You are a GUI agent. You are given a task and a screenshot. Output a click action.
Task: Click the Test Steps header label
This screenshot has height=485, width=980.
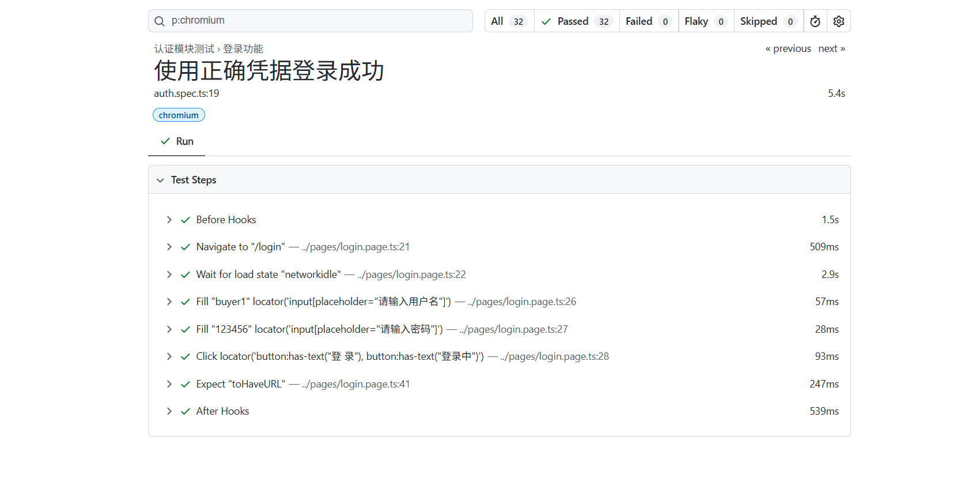coord(194,180)
